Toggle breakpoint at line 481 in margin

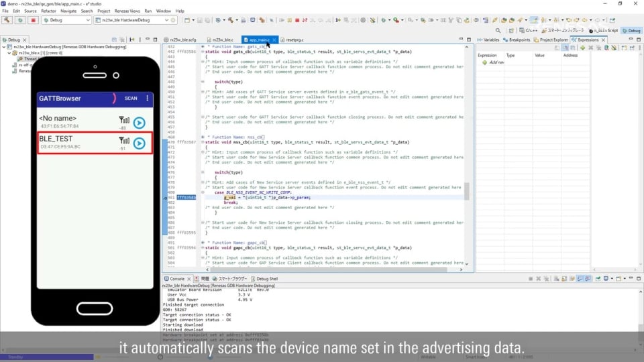coord(165,198)
